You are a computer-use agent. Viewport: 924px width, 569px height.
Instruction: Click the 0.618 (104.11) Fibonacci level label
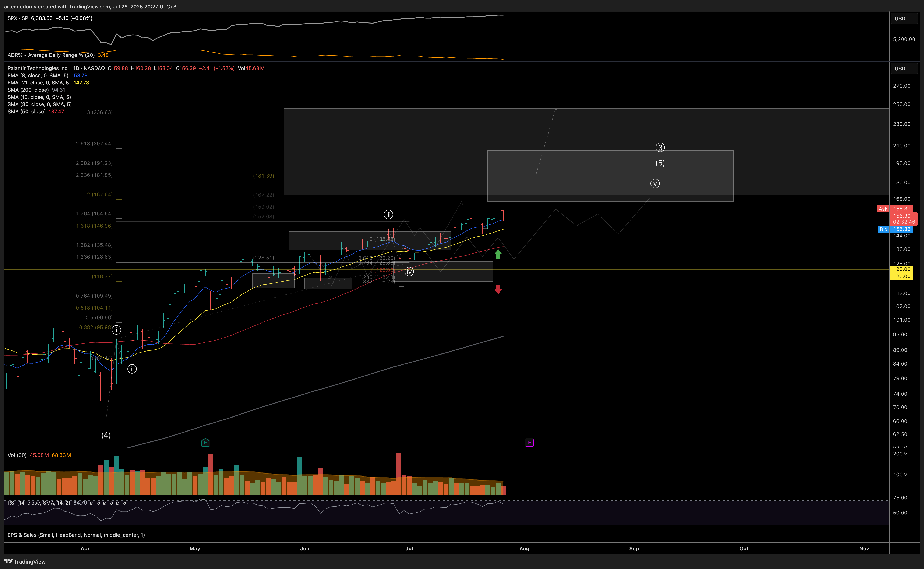tap(94, 308)
